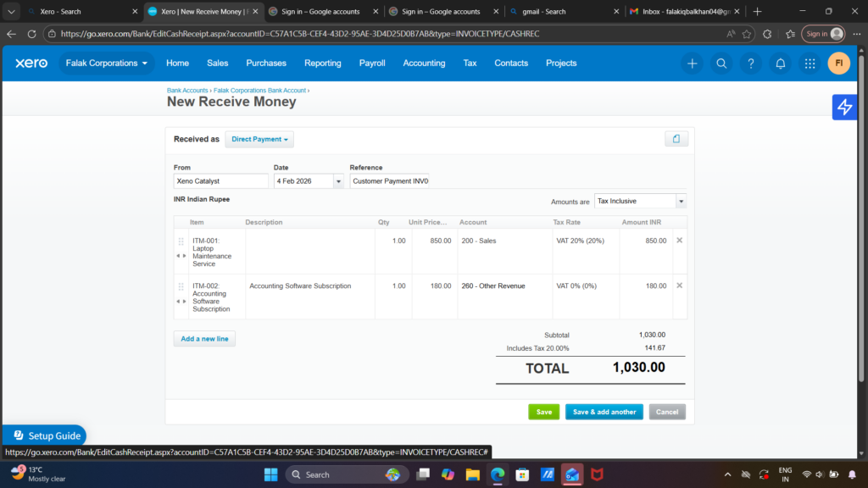Screen dimensions: 868x488
Task: Open Task View on taskbar
Action: [423, 474]
